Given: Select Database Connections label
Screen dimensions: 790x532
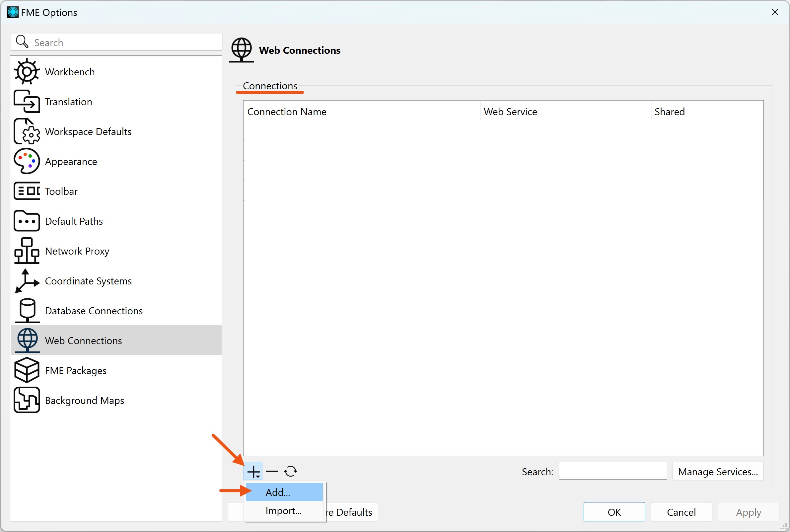Looking at the screenshot, I should pyautogui.click(x=94, y=311).
